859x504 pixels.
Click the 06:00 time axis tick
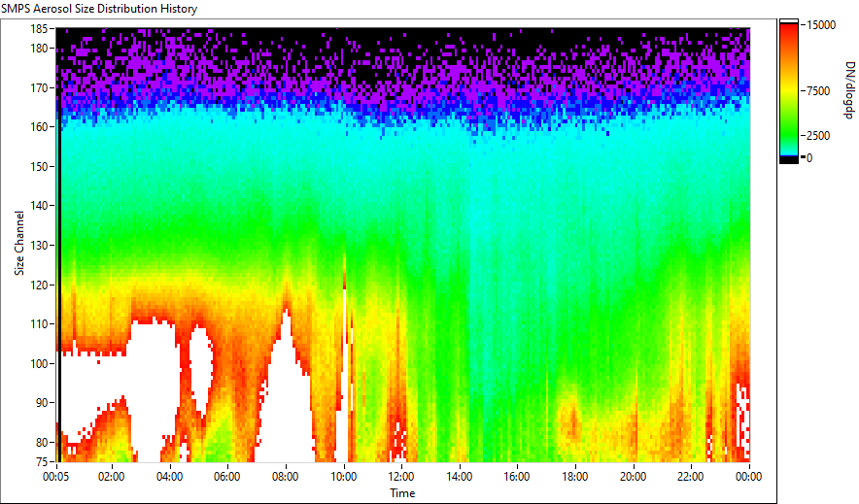coord(227,477)
